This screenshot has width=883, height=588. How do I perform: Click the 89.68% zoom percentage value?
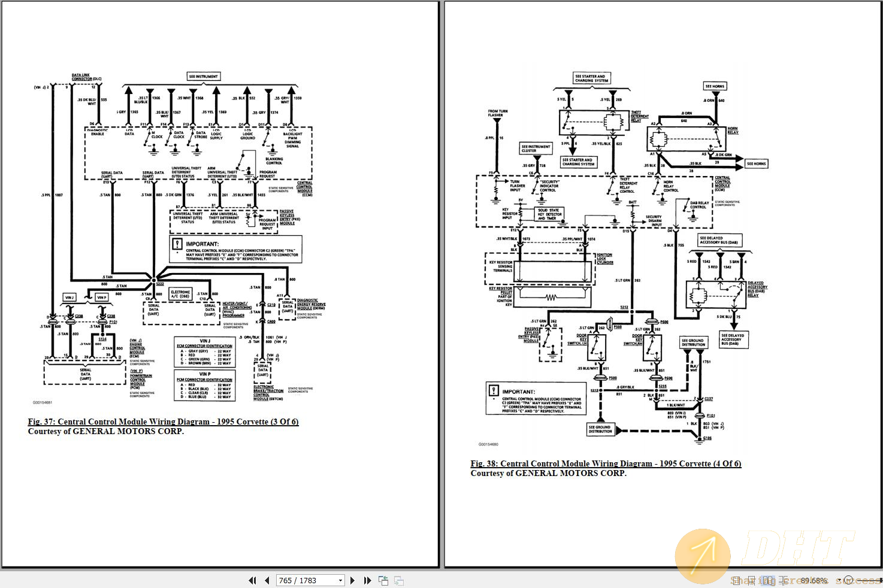(x=814, y=580)
